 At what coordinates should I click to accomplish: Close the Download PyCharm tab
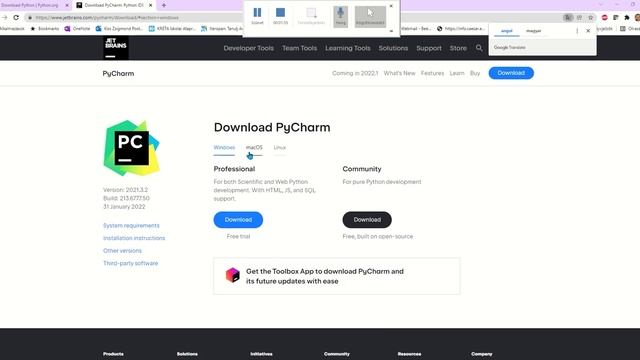pos(151,5)
